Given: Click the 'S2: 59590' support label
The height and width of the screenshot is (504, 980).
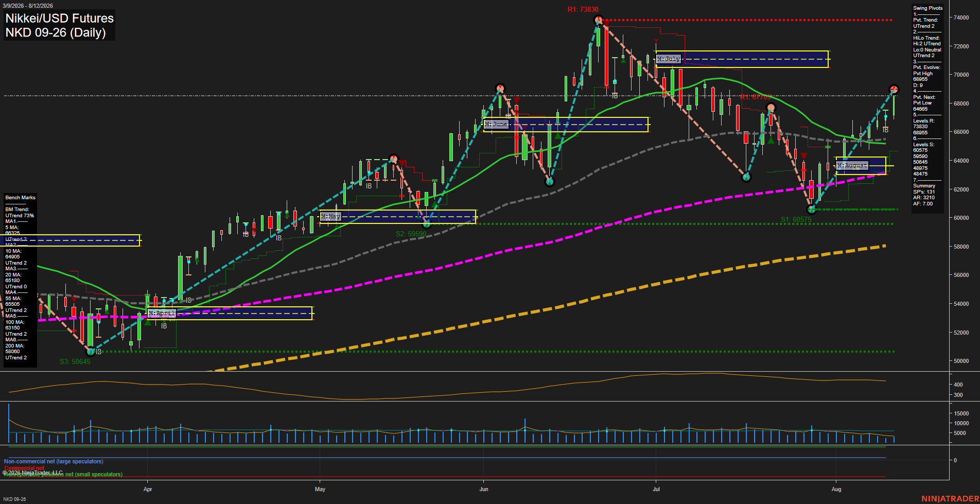Looking at the screenshot, I should tap(411, 234).
